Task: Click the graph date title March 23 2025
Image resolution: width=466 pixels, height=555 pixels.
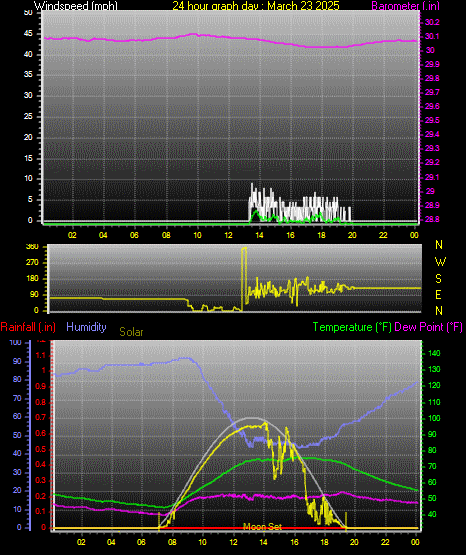Action: (256, 6)
